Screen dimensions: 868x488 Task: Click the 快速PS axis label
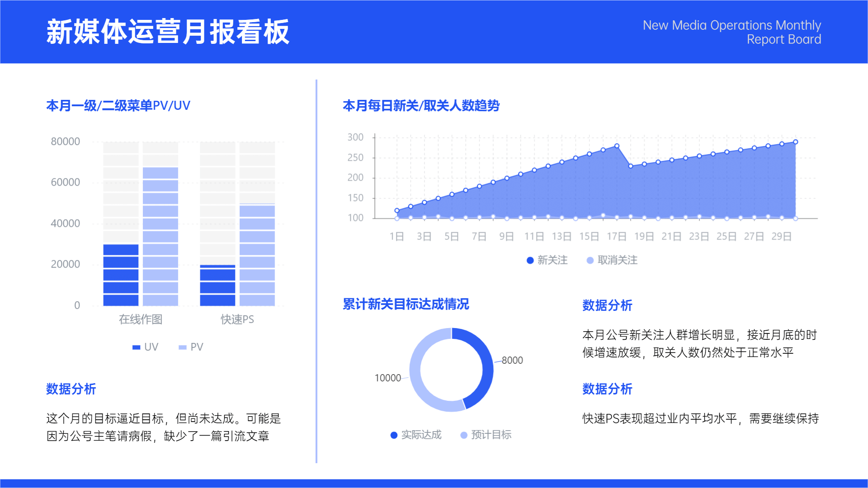[237, 319]
